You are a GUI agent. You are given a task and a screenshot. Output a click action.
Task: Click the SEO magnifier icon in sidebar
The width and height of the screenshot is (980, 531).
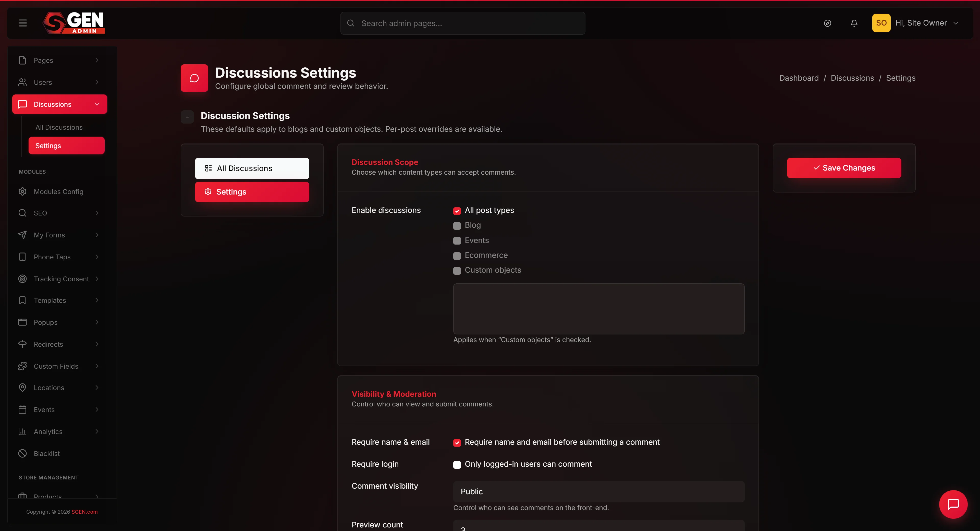point(22,213)
